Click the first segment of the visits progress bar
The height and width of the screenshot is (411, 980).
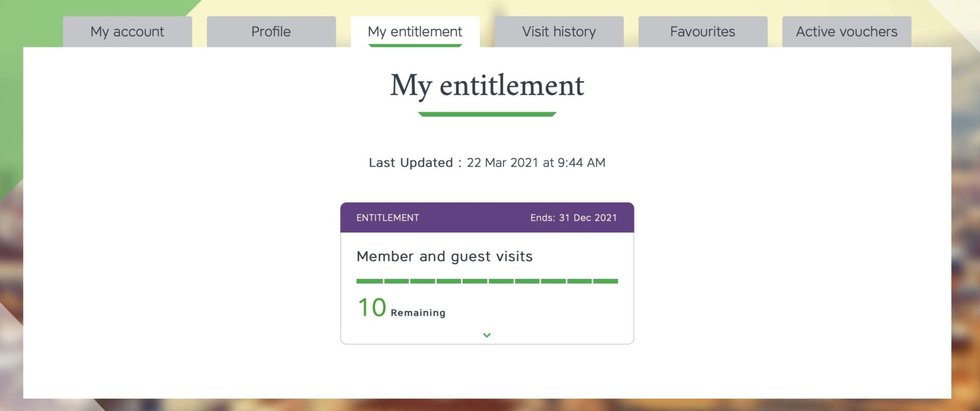click(370, 281)
